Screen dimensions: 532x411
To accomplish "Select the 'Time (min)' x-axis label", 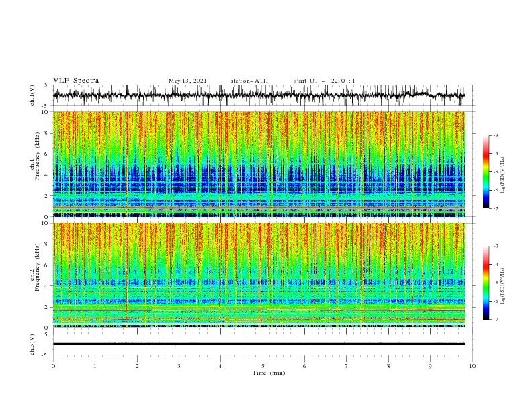I will 269,373.
